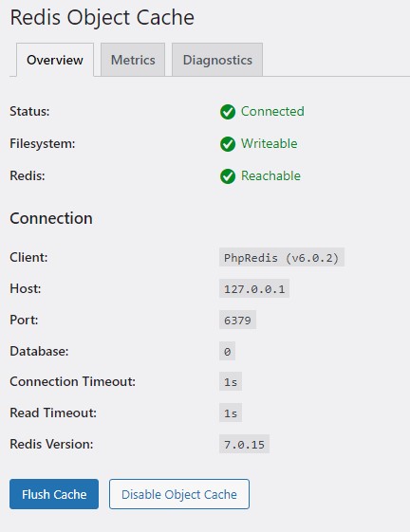Open the Overview tab

coord(55,60)
